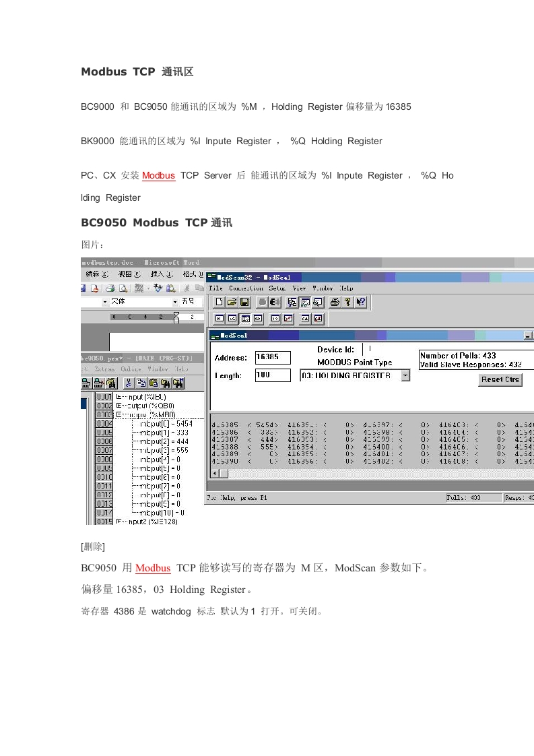Click the indent marker on Word ruler
This screenshot has height=756, width=534.
pyautogui.click(x=176, y=317)
